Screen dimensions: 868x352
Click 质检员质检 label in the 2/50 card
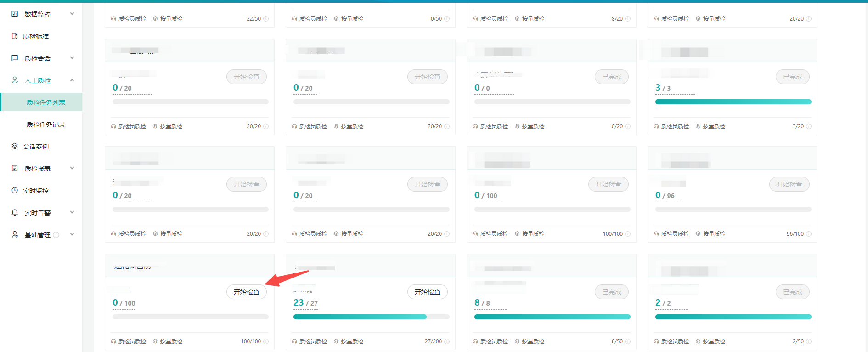pyautogui.click(x=675, y=341)
